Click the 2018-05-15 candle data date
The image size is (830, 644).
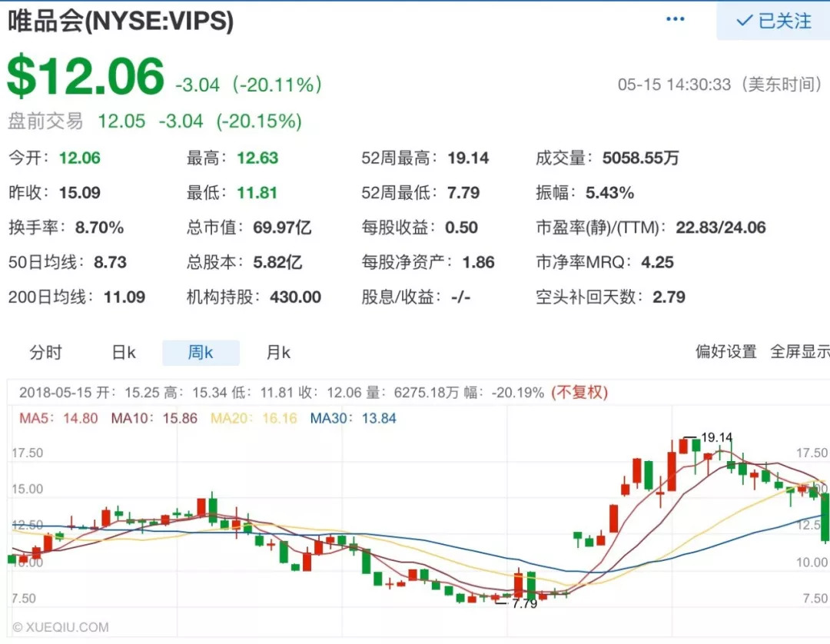click(57, 393)
